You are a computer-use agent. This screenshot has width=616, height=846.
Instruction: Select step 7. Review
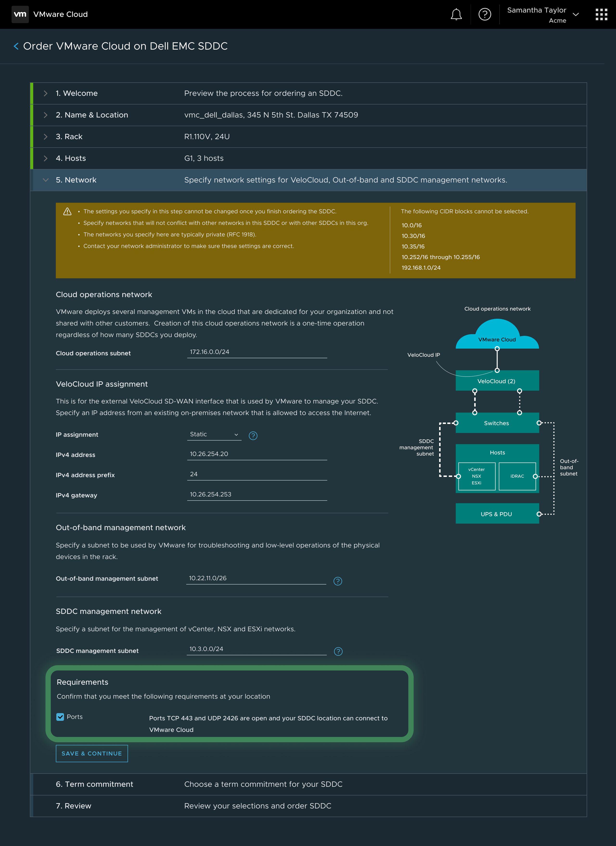(308, 806)
